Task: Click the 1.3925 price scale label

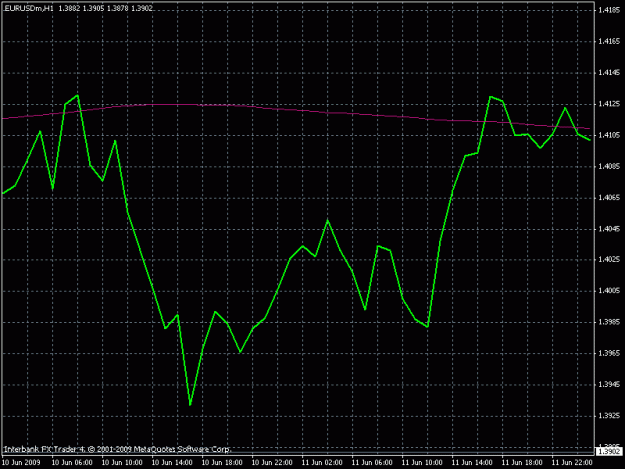Action: 609,416
